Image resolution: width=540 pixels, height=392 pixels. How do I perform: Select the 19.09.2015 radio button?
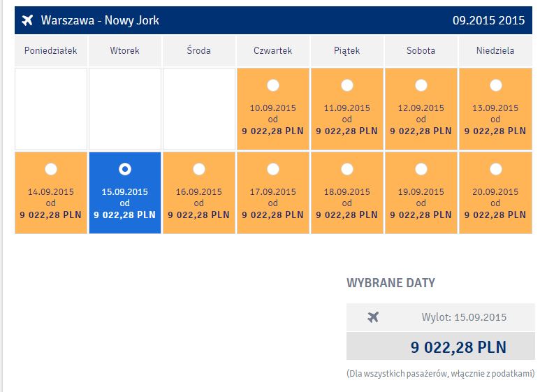tap(421, 169)
